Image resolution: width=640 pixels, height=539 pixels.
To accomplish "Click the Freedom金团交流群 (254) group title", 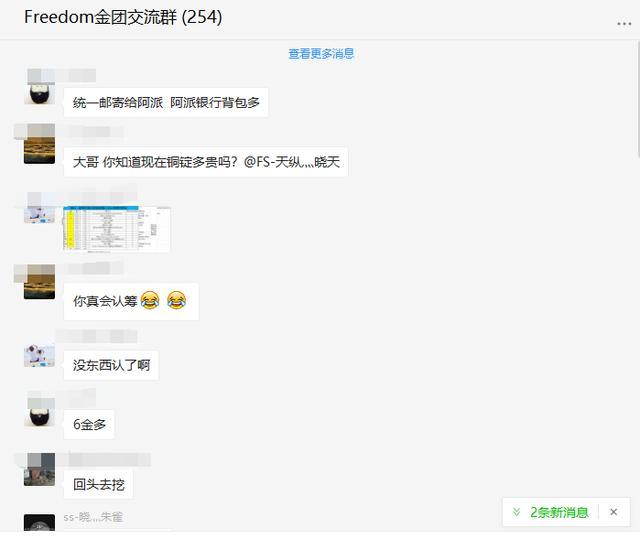I will click(123, 17).
